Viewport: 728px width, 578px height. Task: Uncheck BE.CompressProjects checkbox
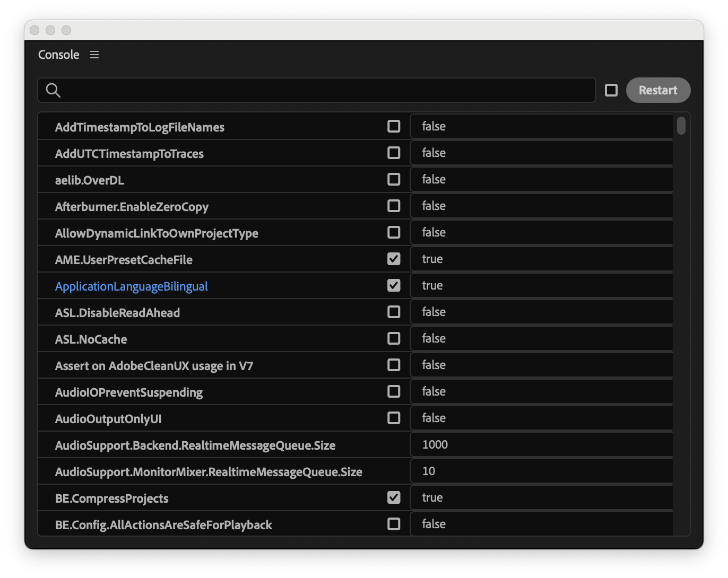394,497
